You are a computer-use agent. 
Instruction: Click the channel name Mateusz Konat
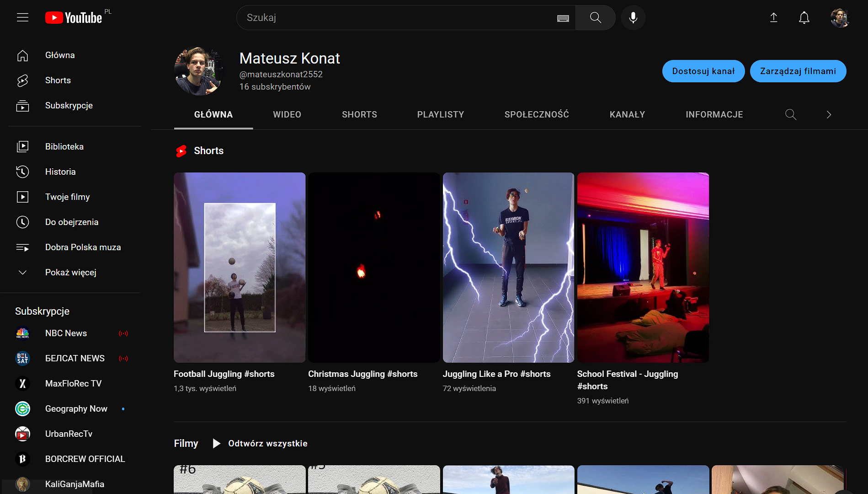(289, 58)
